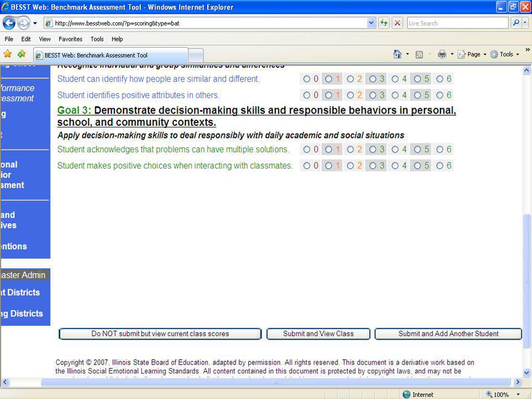Open the Print options dropdown arrow
The image size is (532, 399).
point(452,54)
